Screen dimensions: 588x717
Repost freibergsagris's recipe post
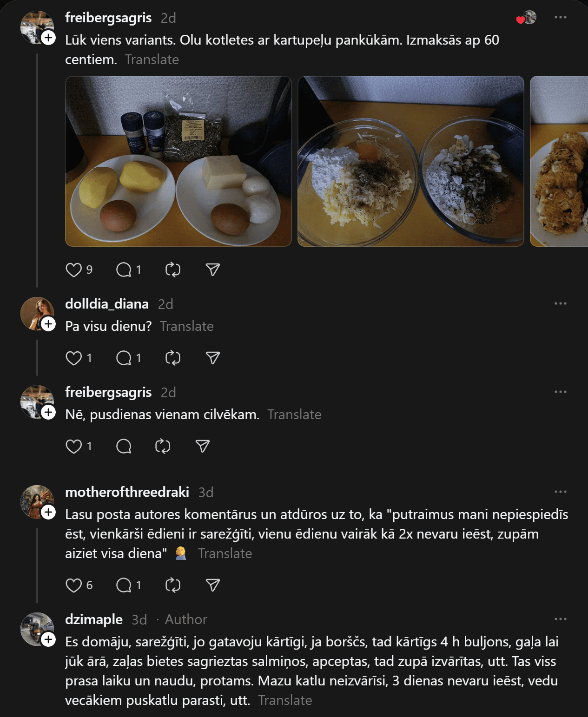click(x=173, y=270)
